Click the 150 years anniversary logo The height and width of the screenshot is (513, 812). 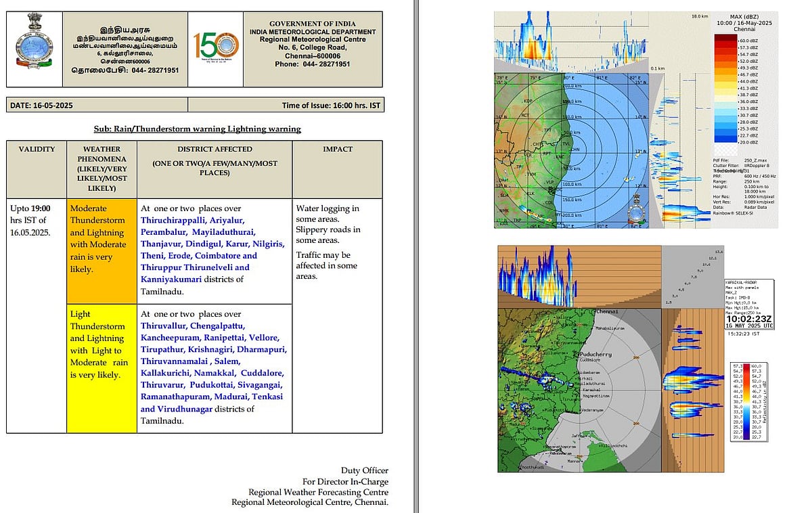tap(216, 49)
